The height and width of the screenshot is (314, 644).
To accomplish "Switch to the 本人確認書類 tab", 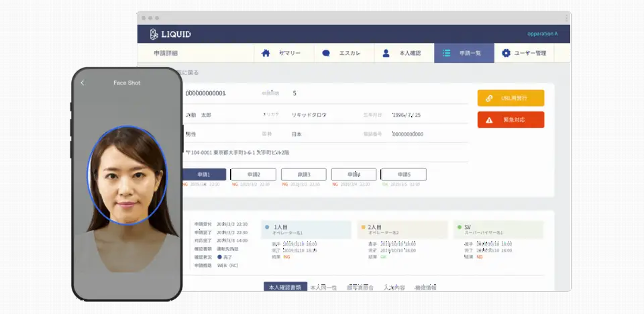I will click(285, 287).
